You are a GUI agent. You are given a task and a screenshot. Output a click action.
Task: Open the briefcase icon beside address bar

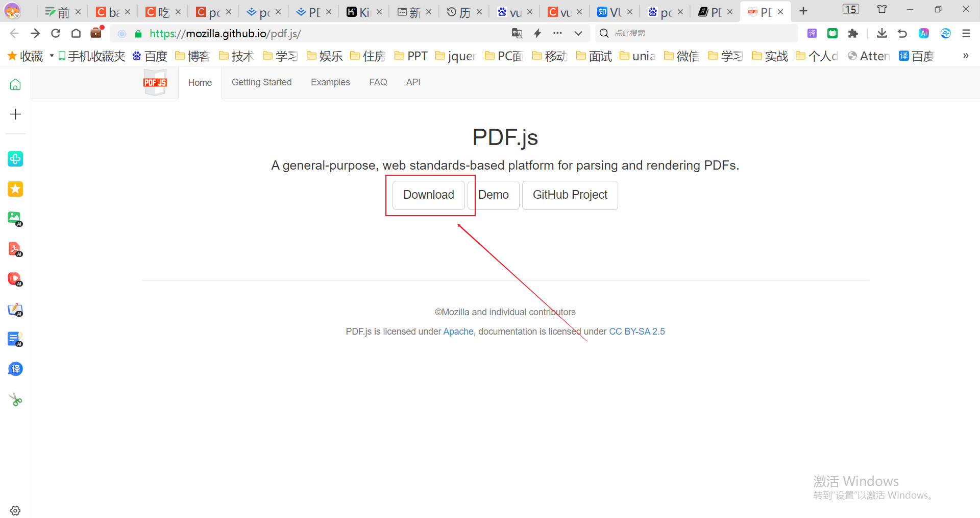click(96, 33)
